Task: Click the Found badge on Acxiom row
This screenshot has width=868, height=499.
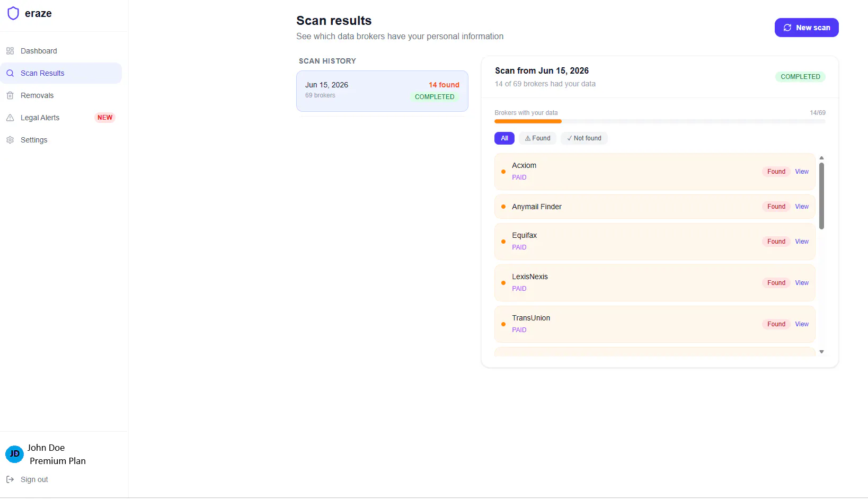Action: [776, 172]
